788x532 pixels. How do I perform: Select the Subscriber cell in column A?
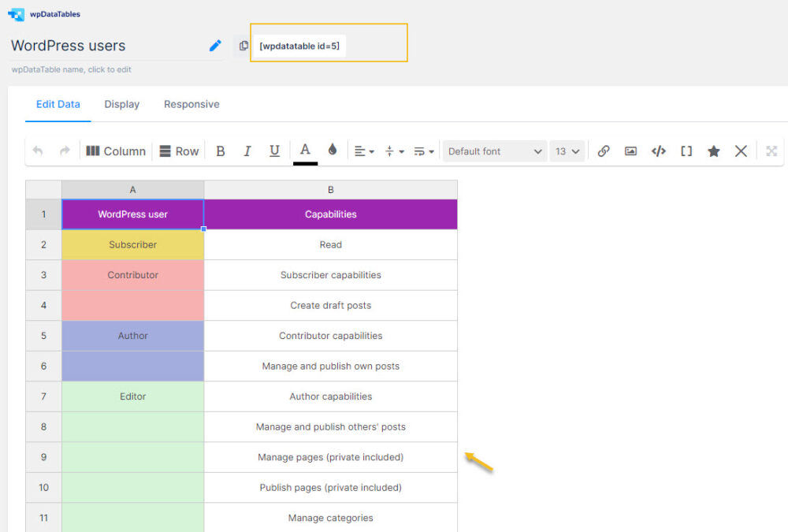[x=132, y=244]
